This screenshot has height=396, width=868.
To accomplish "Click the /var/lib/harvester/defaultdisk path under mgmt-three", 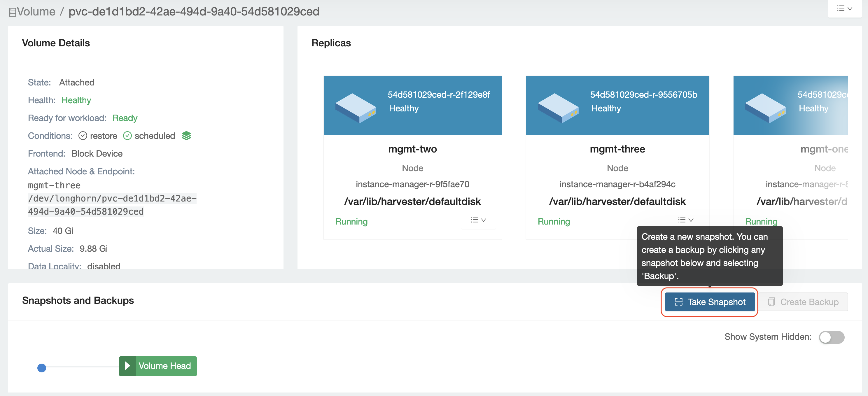I will (617, 201).
